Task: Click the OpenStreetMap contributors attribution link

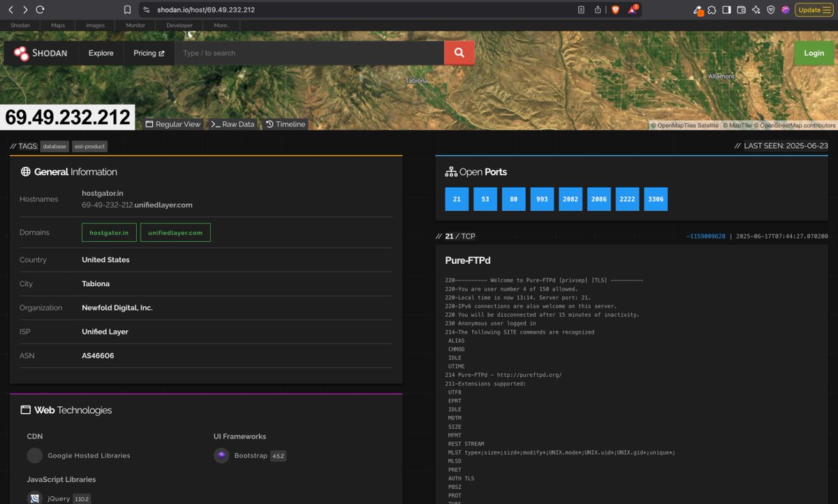Action: tap(794, 126)
